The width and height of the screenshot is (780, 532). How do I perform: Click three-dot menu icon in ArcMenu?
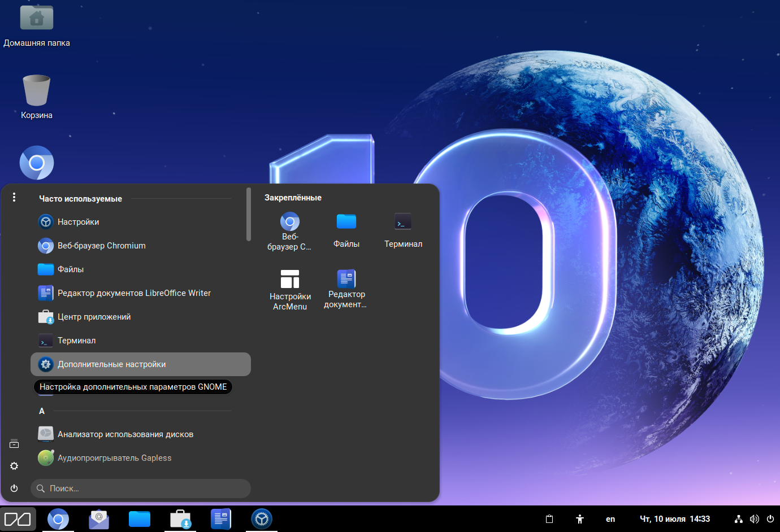point(14,197)
